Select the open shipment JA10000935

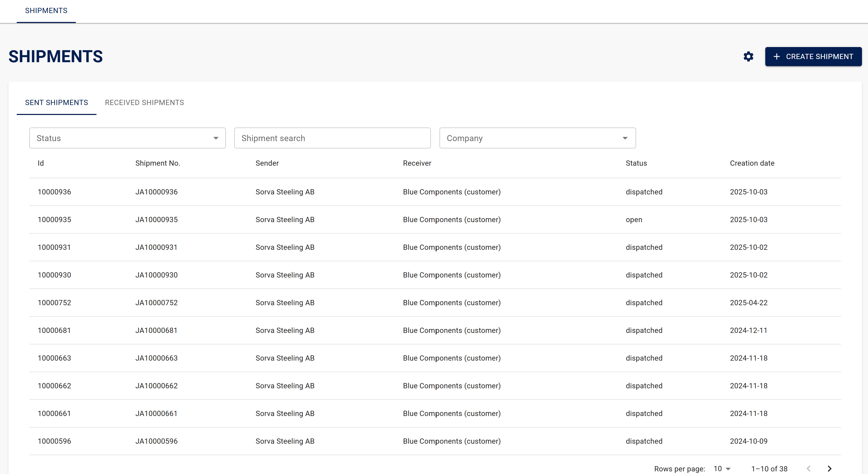[x=156, y=220]
